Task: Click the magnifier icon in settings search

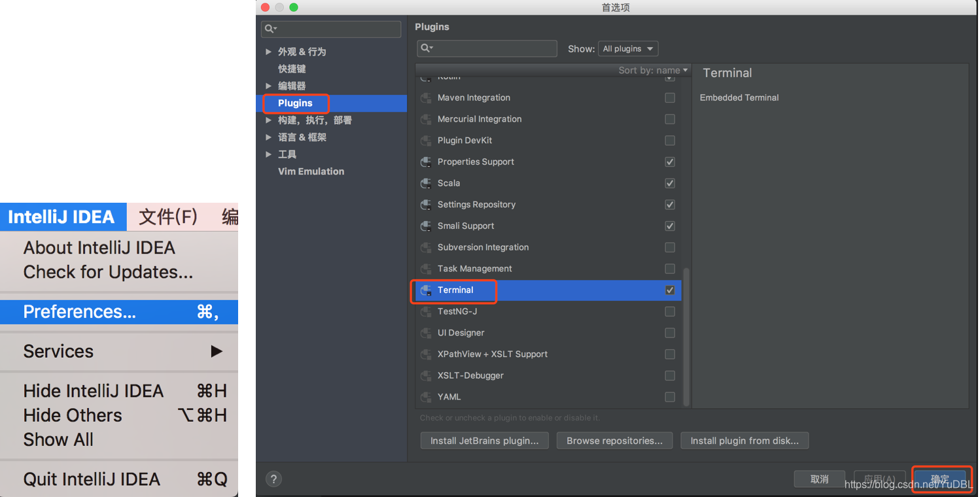Action: tap(271, 29)
